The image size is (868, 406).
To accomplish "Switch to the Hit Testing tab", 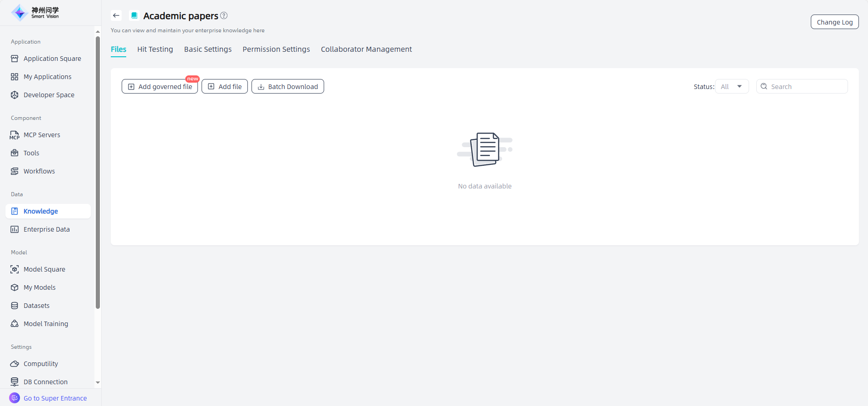I will coord(155,49).
